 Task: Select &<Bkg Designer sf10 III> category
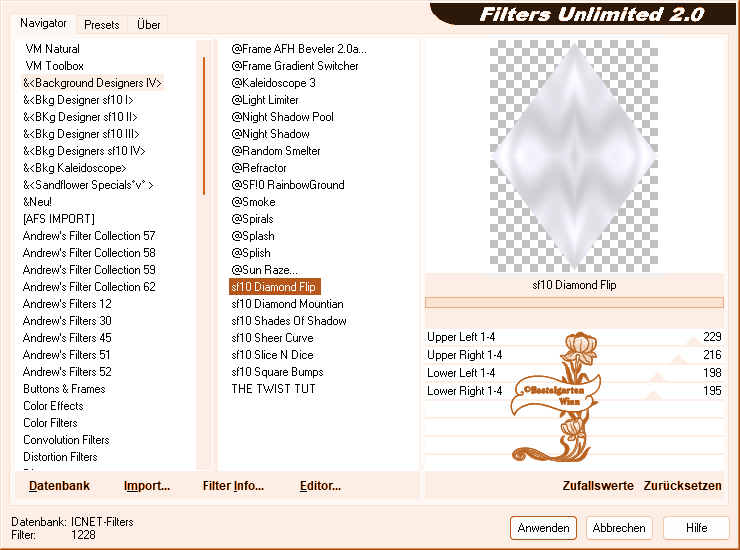pyautogui.click(x=81, y=134)
